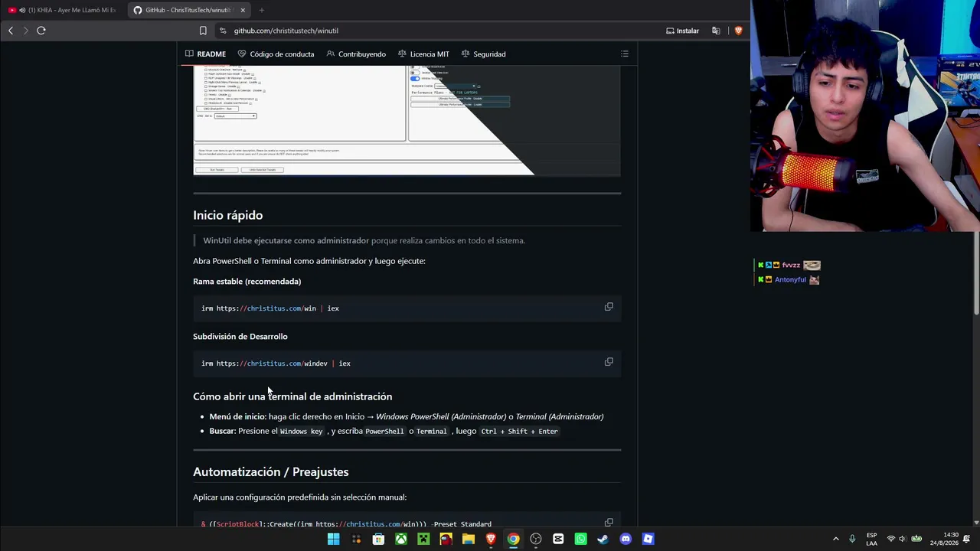This screenshot has width=980, height=551.
Task: Switch to Código de conducta tab
Action: [x=276, y=54]
